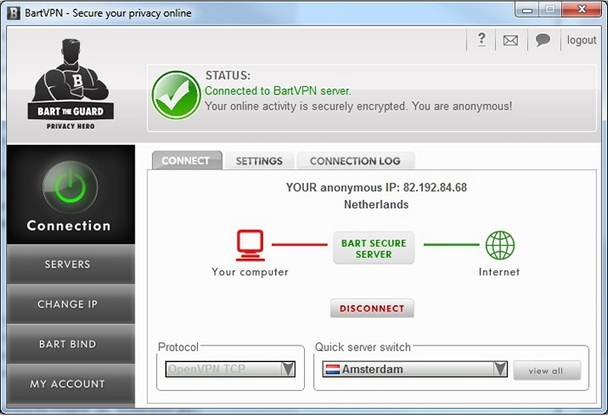Switch to the CONNECT tab
The width and height of the screenshot is (608, 416).
click(x=187, y=161)
